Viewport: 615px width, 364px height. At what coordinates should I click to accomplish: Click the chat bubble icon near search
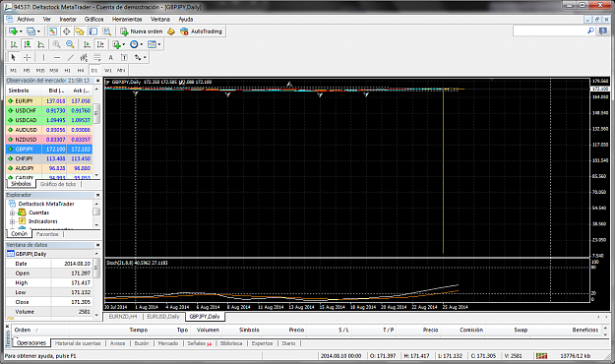603,30
